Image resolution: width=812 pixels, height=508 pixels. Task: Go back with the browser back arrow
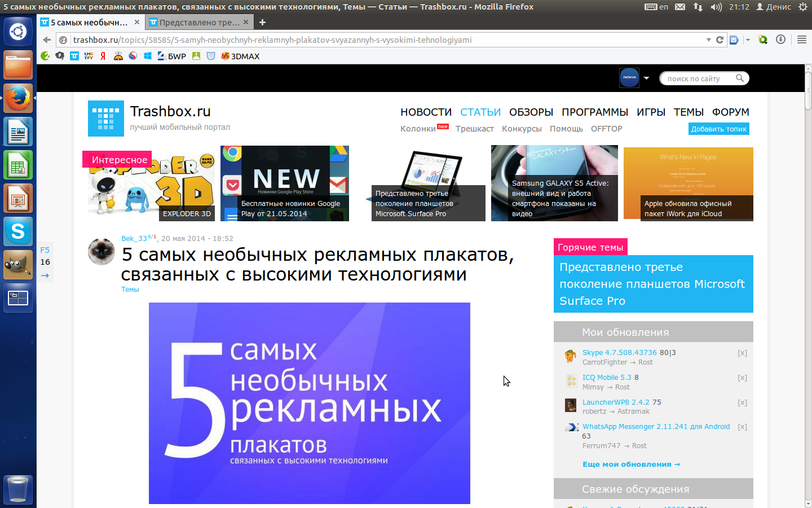(x=47, y=40)
